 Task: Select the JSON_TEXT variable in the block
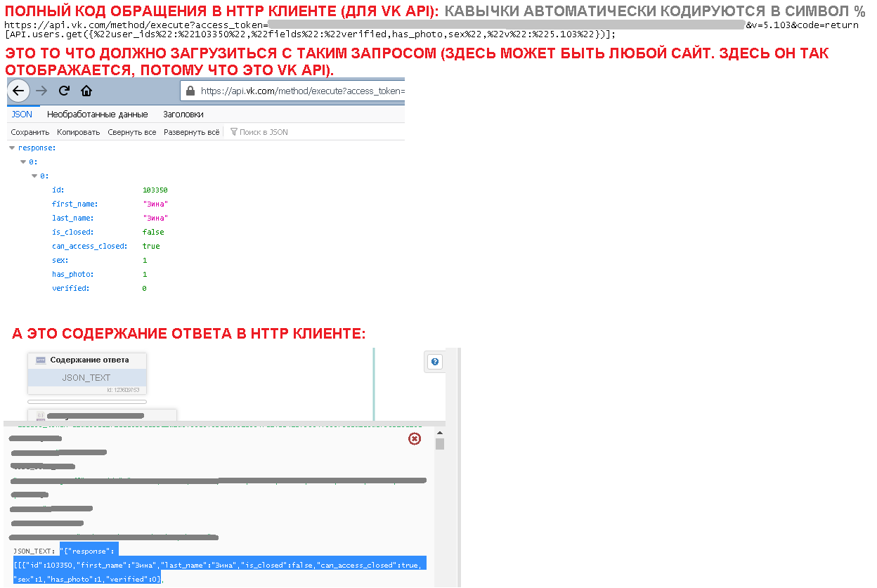(86, 378)
